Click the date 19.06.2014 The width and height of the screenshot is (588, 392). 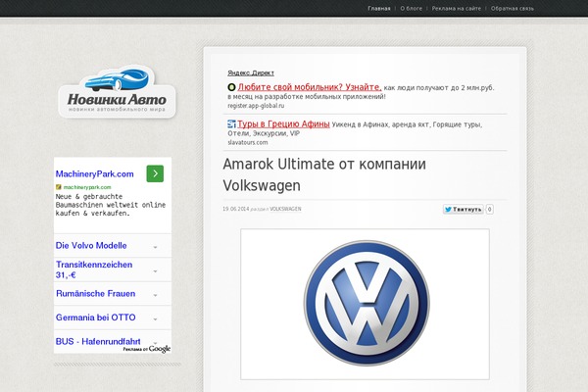(x=236, y=209)
